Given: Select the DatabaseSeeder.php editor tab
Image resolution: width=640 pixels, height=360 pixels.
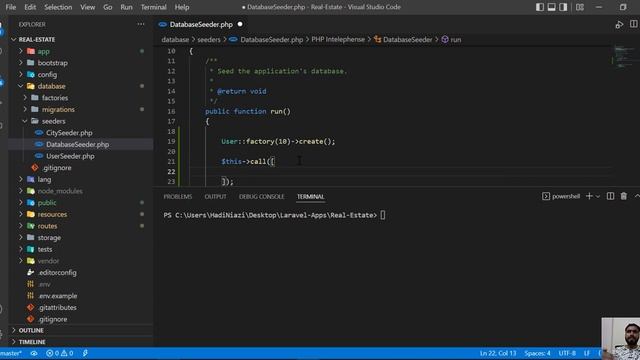Looking at the screenshot, I should [200, 24].
